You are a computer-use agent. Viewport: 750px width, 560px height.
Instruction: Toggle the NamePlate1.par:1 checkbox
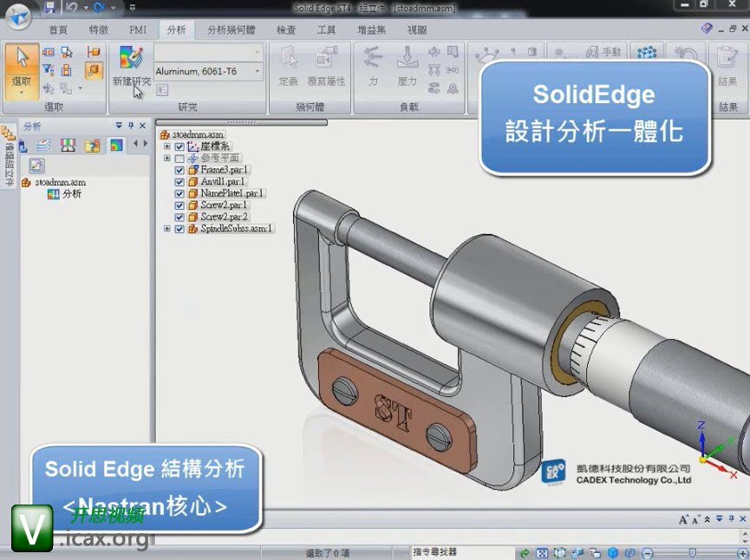(179, 193)
